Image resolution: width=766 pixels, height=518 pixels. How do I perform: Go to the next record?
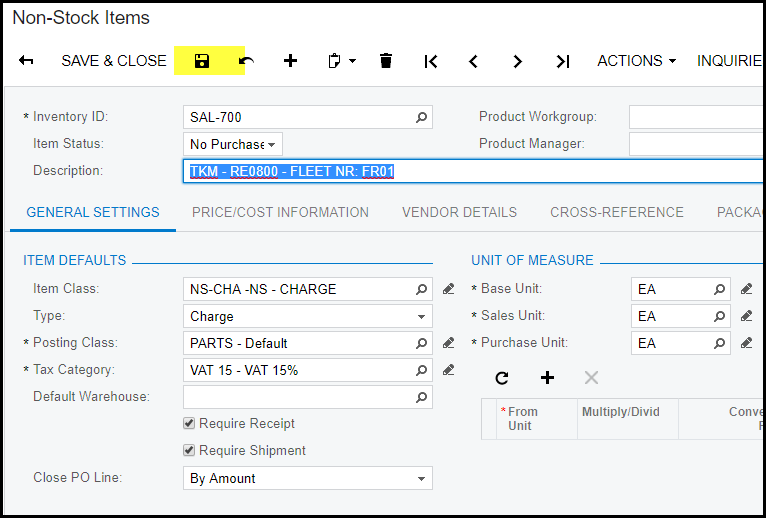(x=517, y=61)
